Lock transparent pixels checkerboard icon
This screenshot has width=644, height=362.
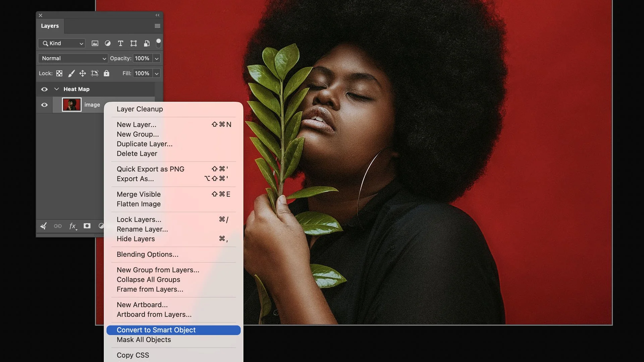point(59,73)
